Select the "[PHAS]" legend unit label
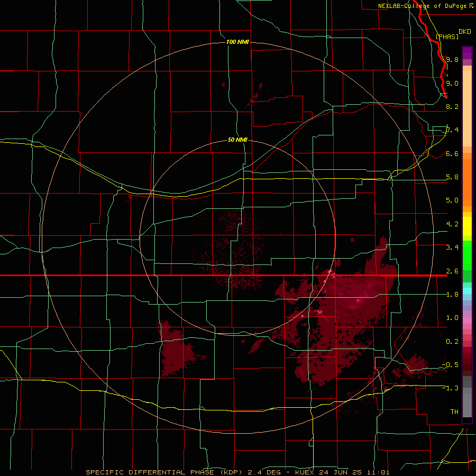This screenshot has width=476, height=476. tap(447, 36)
